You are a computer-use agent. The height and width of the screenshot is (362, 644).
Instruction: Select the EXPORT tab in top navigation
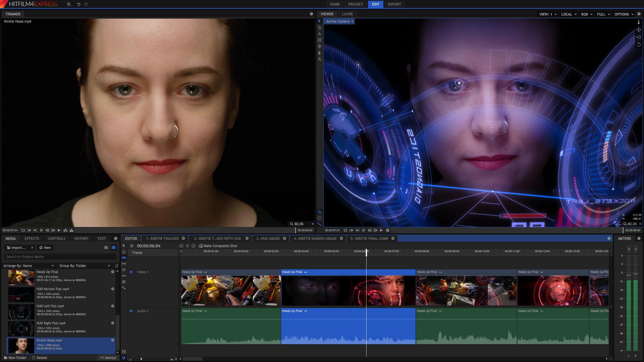point(394,4)
